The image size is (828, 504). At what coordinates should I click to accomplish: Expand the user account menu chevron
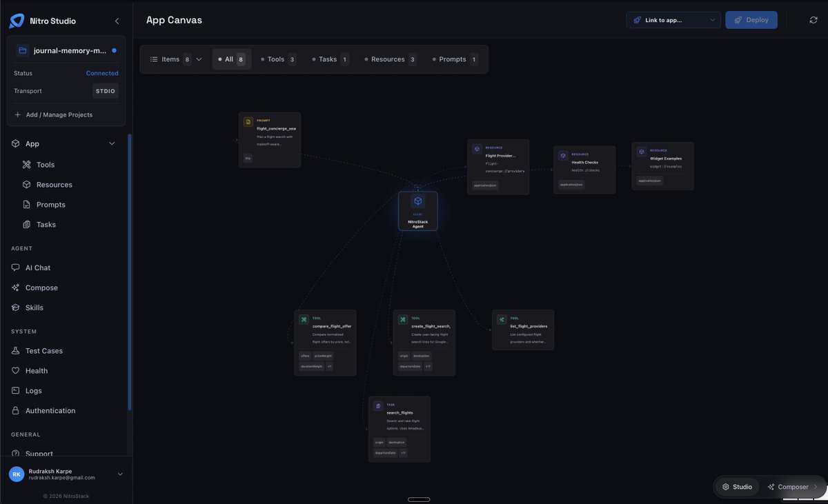pyautogui.click(x=120, y=474)
